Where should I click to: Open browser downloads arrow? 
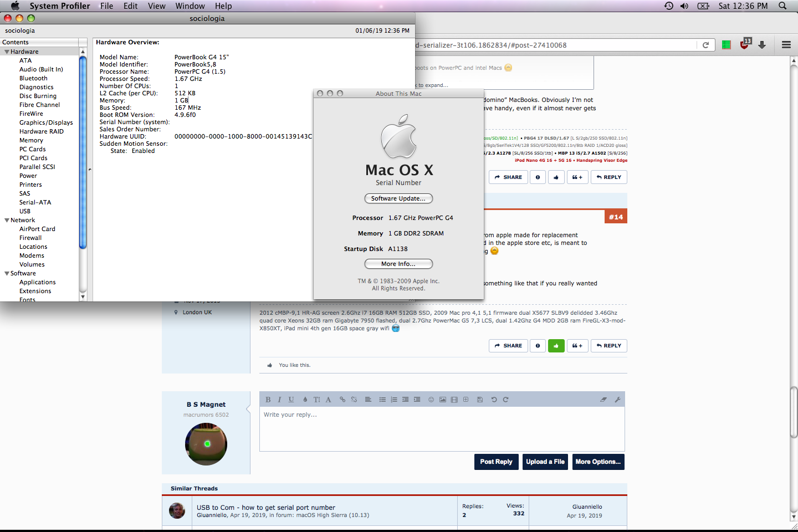pyautogui.click(x=763, y=45)
